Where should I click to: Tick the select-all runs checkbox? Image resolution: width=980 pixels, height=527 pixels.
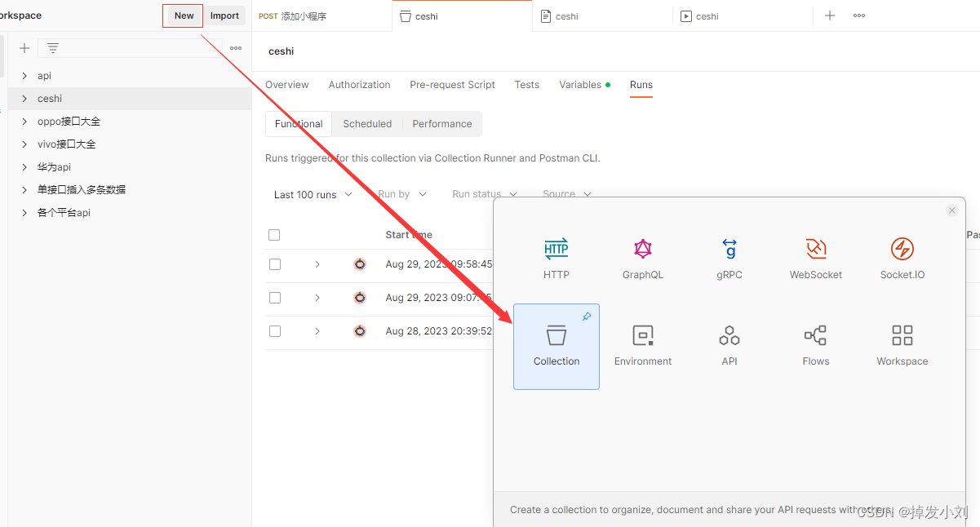point(274,235)
